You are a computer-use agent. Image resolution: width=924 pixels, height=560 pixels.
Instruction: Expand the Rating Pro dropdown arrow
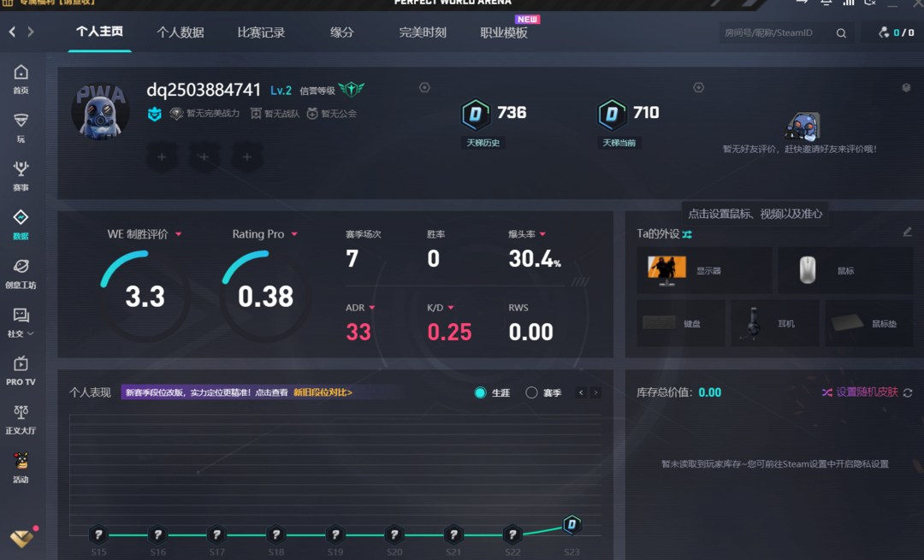[x=294, y=234]
